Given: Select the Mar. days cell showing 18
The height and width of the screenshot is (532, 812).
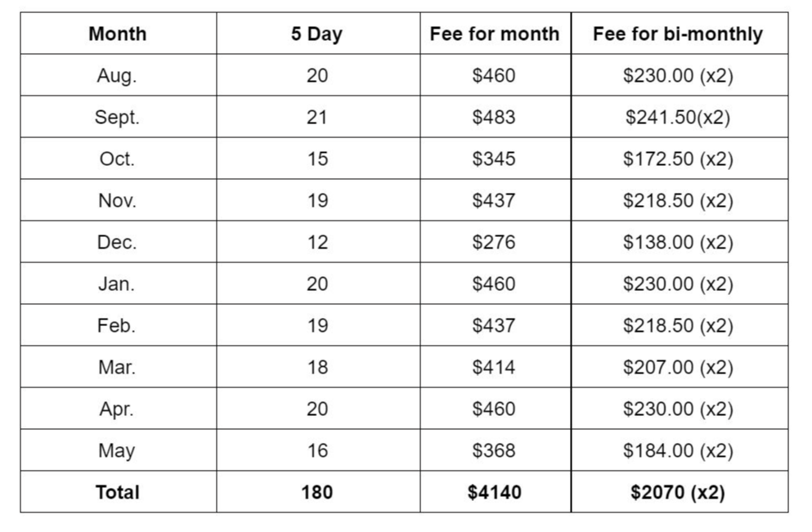Looking at the screenshot, I should pos(318,367).
